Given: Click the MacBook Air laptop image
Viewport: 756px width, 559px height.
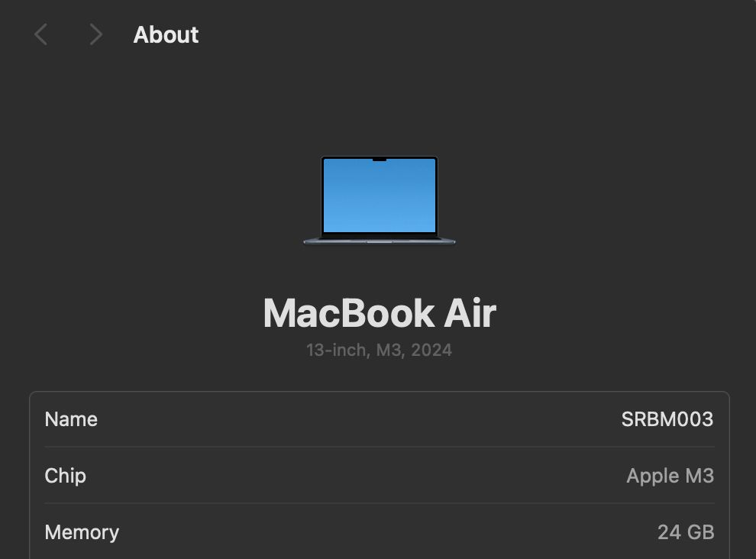Looking at the screenshot, I should (x=380, y=200).
